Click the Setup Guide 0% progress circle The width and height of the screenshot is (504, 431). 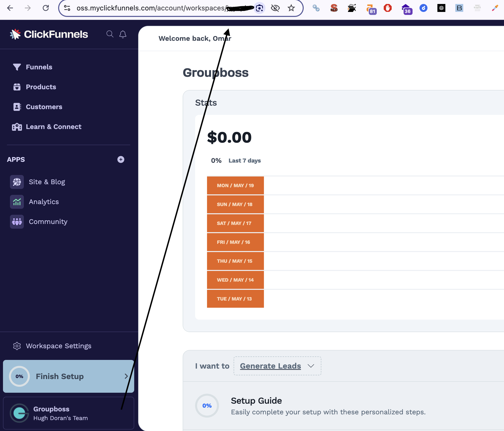point(207,406)
